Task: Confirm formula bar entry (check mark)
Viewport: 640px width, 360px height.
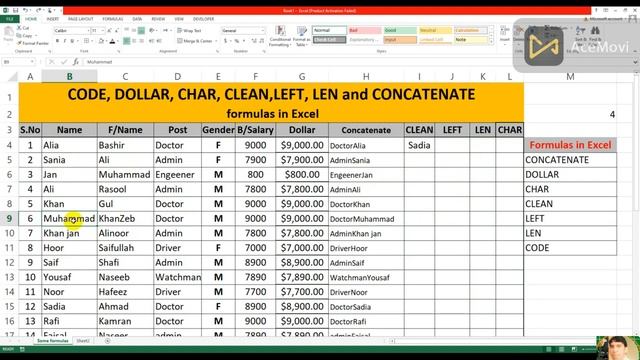Action: coord(64,62)
